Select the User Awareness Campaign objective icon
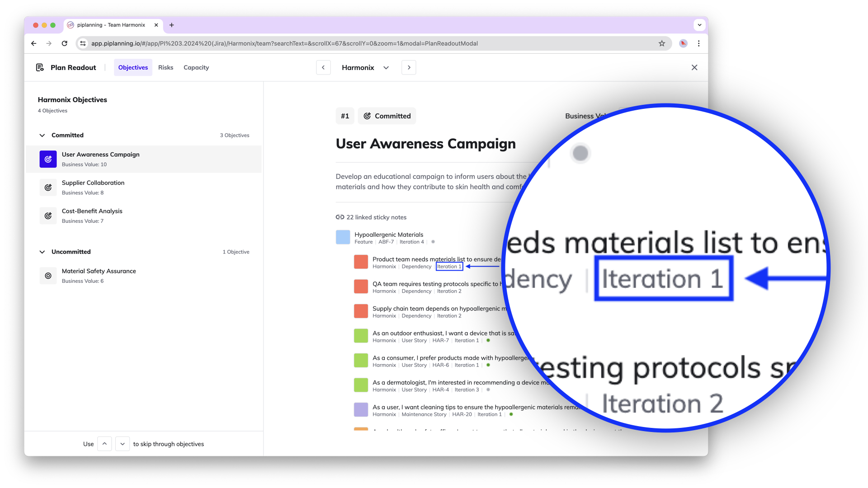Screen dimensions: 868x488 coord(48,159)
